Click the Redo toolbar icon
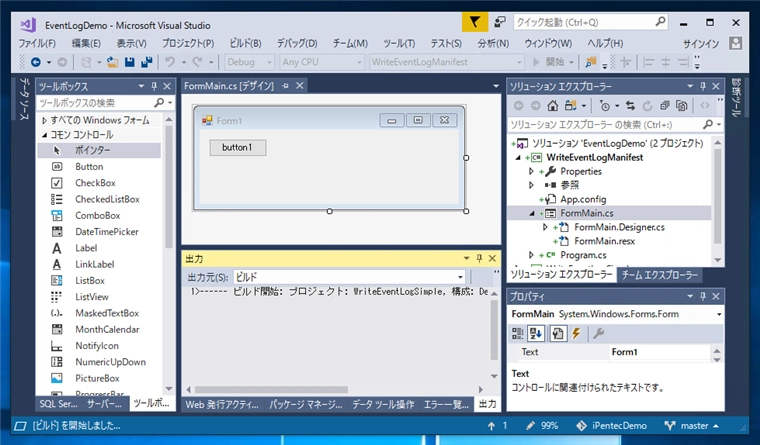The image size is (760, 445). pyautogui.click(x=197, y=62)
